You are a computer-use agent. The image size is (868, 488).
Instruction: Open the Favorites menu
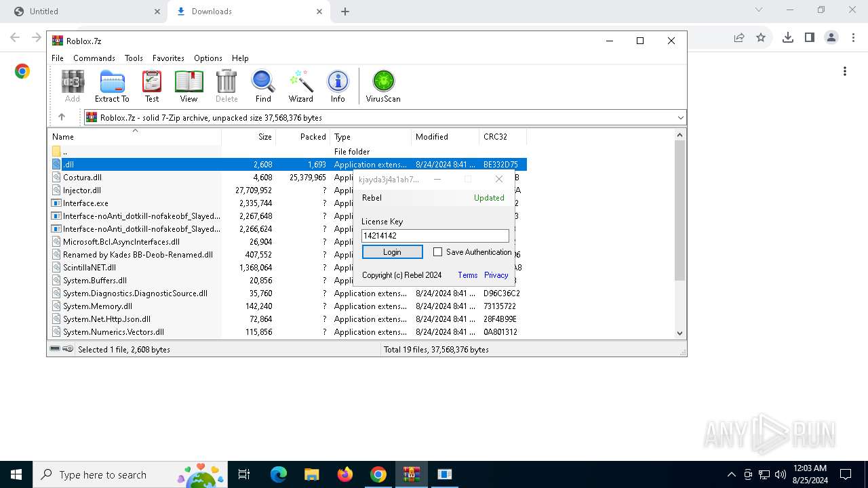(x=168, y=58)
